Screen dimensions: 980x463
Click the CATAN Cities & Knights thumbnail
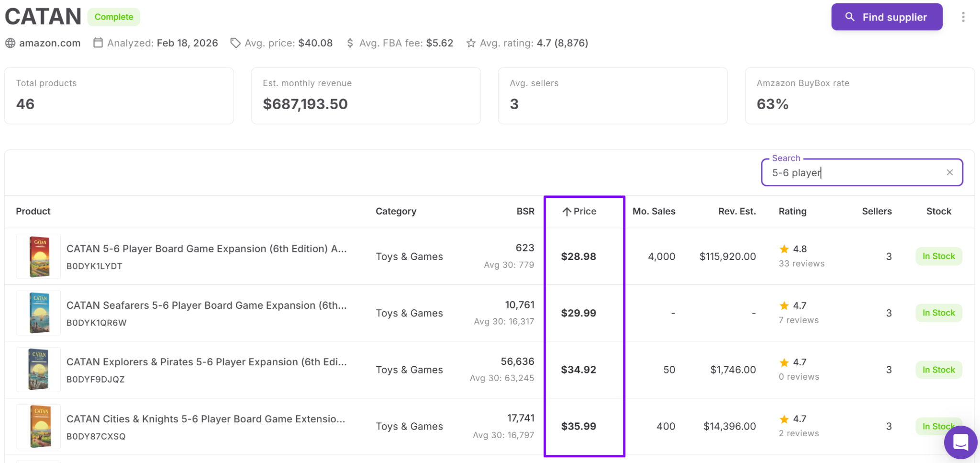(38, 426)
